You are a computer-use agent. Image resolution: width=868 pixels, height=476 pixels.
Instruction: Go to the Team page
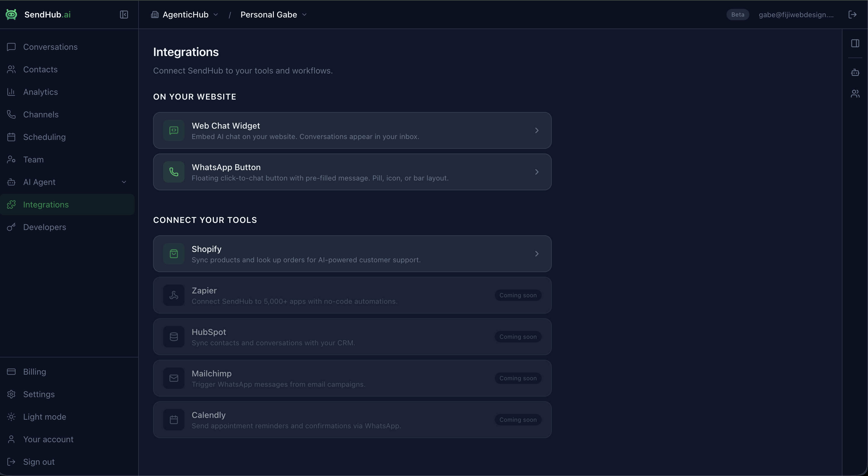click(67, 159)
